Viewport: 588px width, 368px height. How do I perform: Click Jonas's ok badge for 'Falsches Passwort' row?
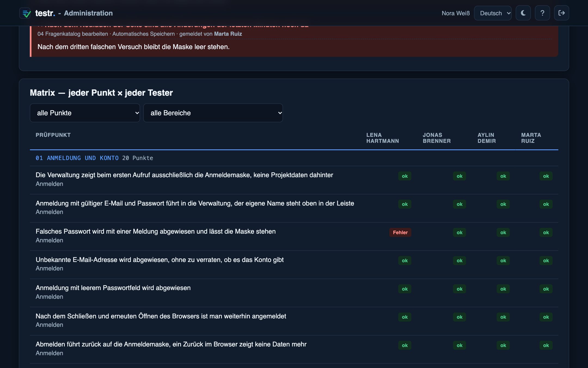click(460, 233)
